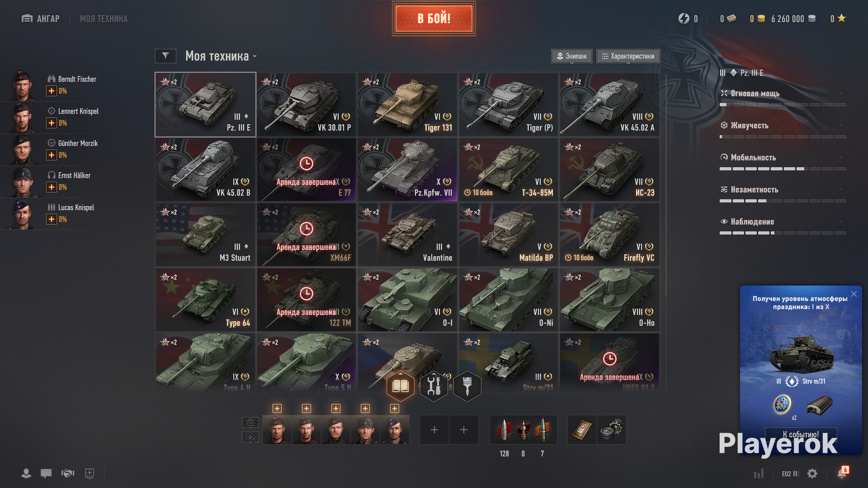Click the В бой! button
The width and height of the screenshot is (868, 488).
tap(434, 19)
